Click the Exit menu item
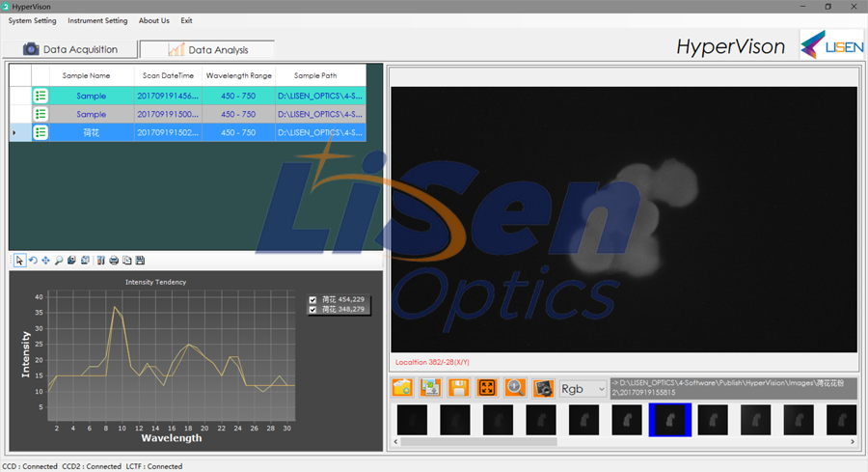Image resolution: width=868 pixels, height=472 pixels. (x=186, y=20)
